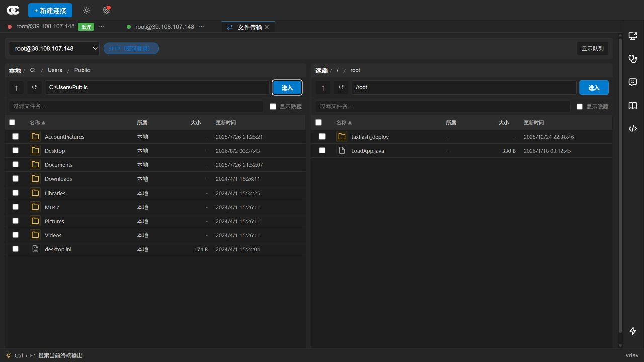644x362 pixels.
Task: Refresh the remote file list
Action: click(341, 87)
